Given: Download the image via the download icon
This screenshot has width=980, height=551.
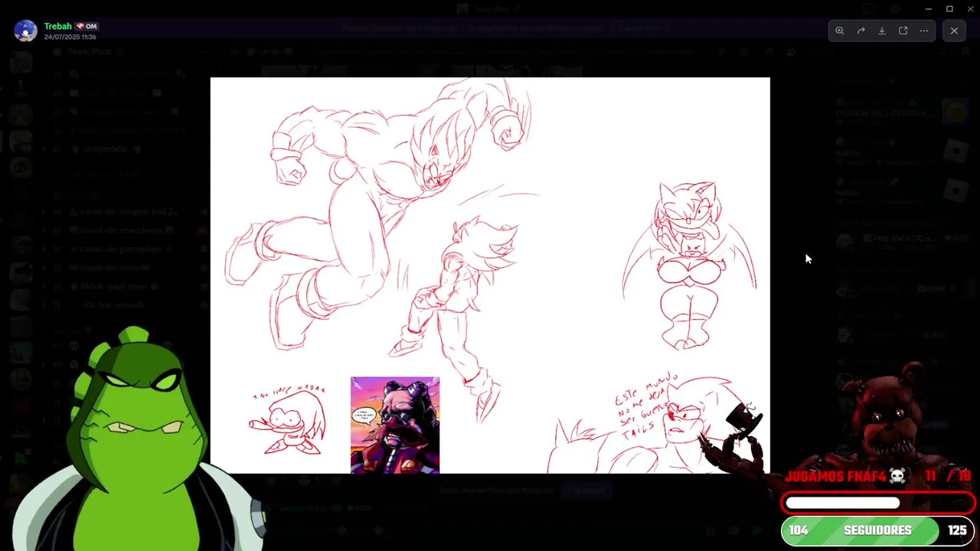Looking at the screenshot, I should [882, 31].
